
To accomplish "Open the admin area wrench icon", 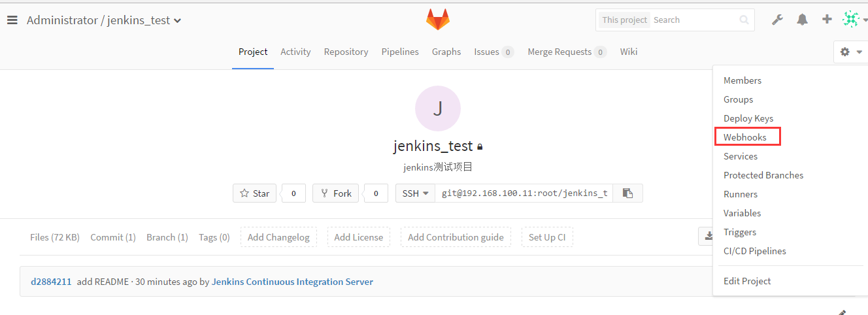I will pyautogui.click(x=777, y=20).
